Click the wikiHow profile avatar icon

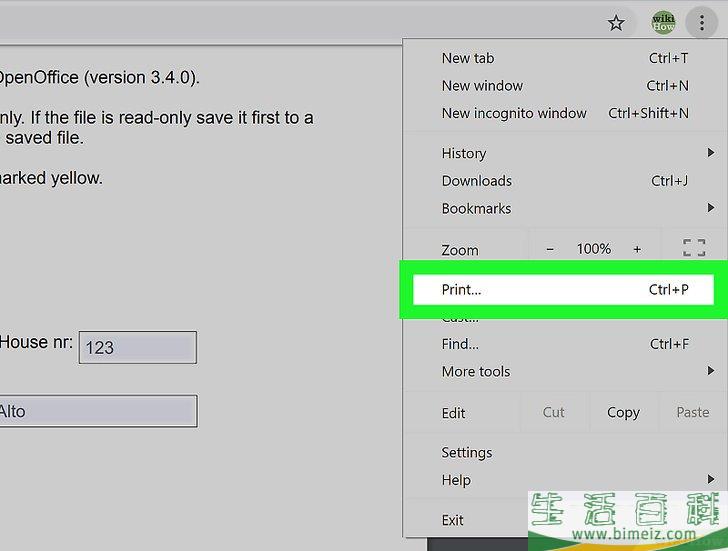tap(663, 22)
